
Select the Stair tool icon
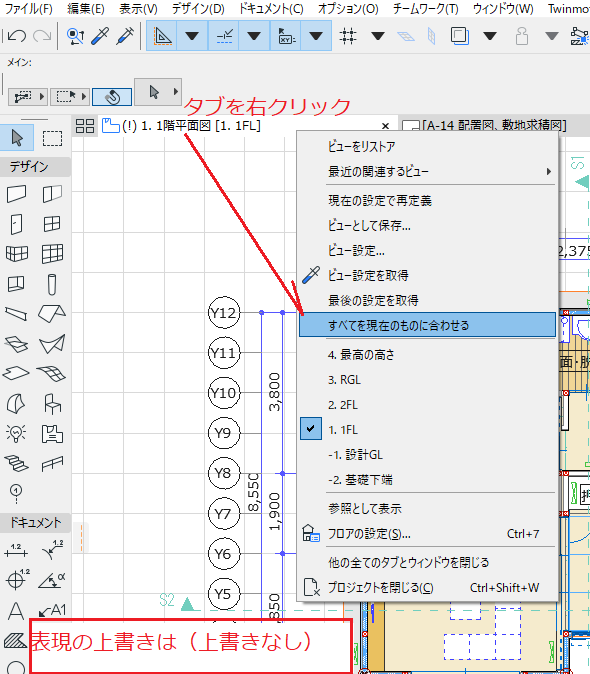coord(17,463)
